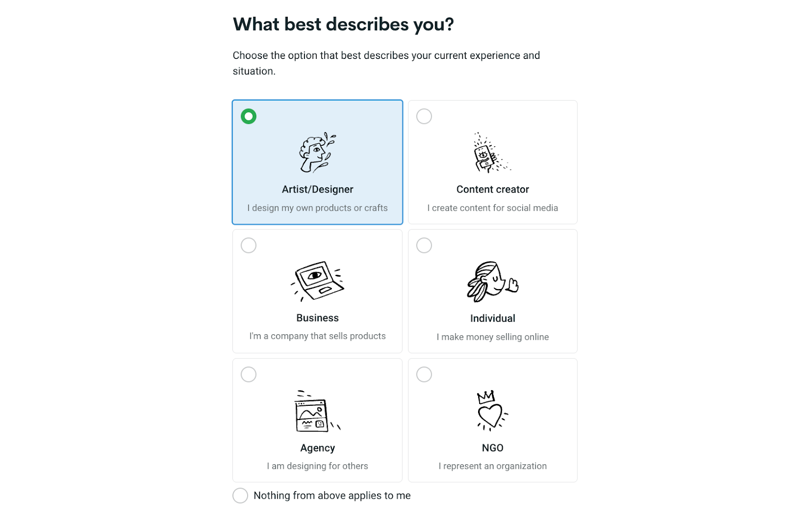The height and width of the screenshot is (514, 812).
Task: Deselect the Artist/Designer green radio button
Action: point(249,116)
